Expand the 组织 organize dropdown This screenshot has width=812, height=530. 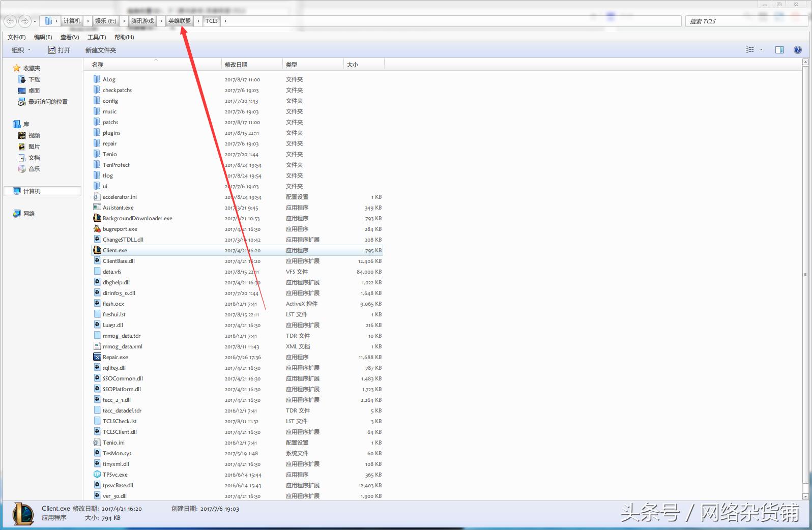coord(21,50)
